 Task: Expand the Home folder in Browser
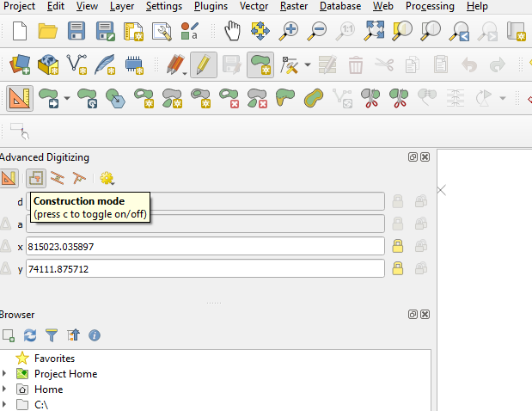coord(4,390)
